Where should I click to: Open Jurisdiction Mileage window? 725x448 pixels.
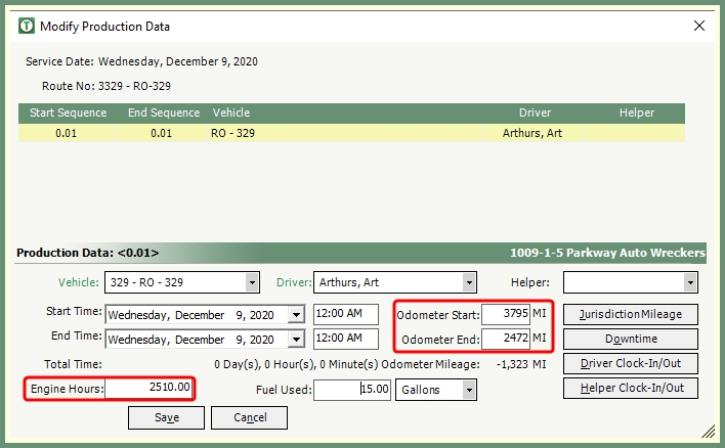(x=630, y=314)
